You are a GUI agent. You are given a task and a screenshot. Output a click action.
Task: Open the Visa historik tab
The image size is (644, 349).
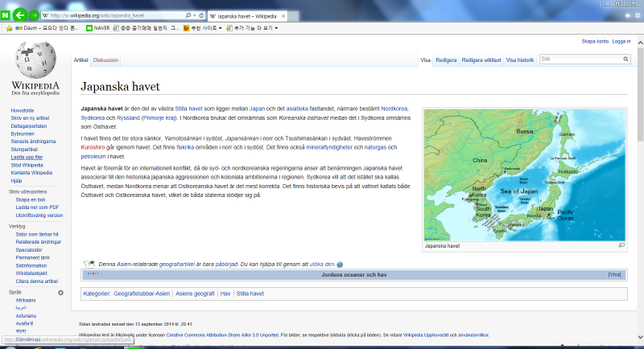519,60
